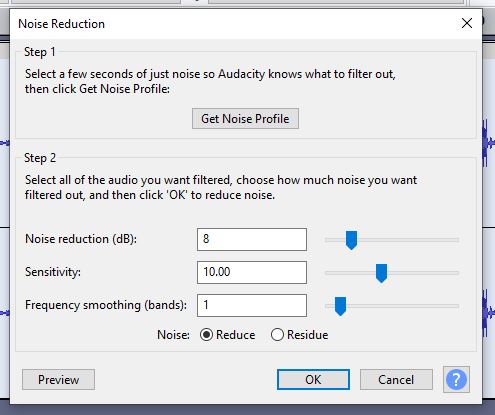Click the Noise reduction slider handle
495x415 pixels.
click(351, 240)
